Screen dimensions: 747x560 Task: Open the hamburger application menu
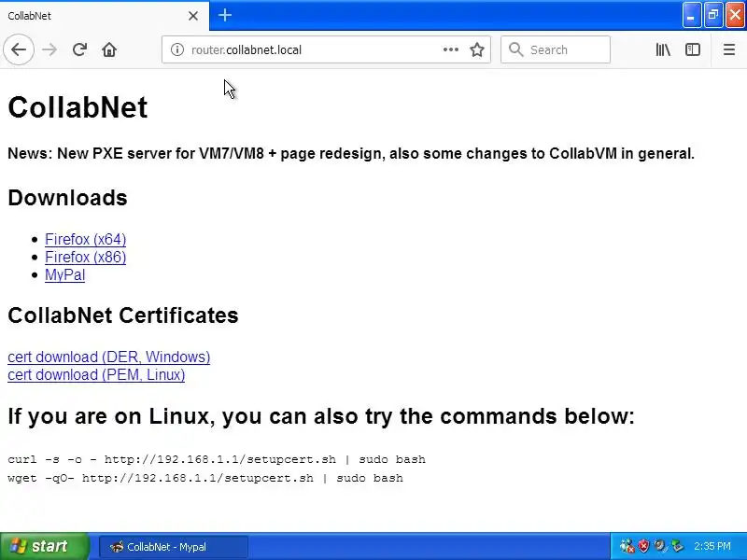[x=729, y=49]
